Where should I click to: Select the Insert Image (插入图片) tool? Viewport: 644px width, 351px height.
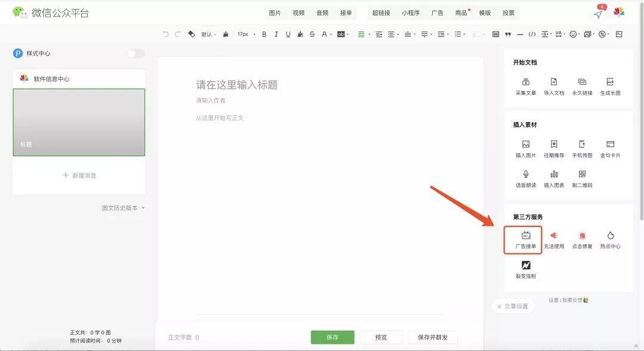(525, 148)
